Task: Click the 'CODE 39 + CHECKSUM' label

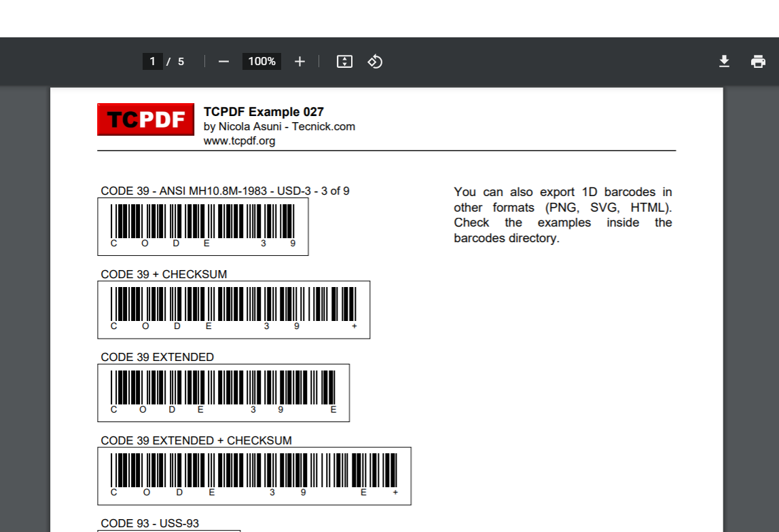Action: [164, 274]
